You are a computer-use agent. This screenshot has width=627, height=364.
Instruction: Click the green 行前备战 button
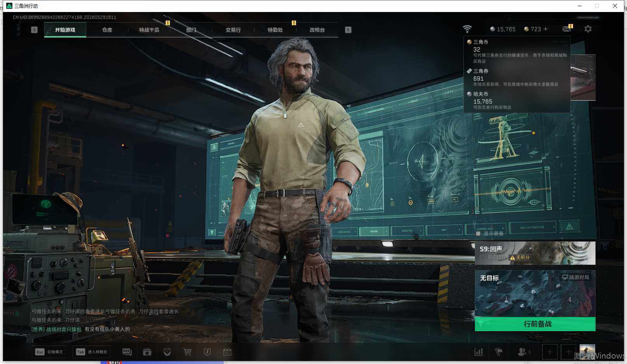535,324
